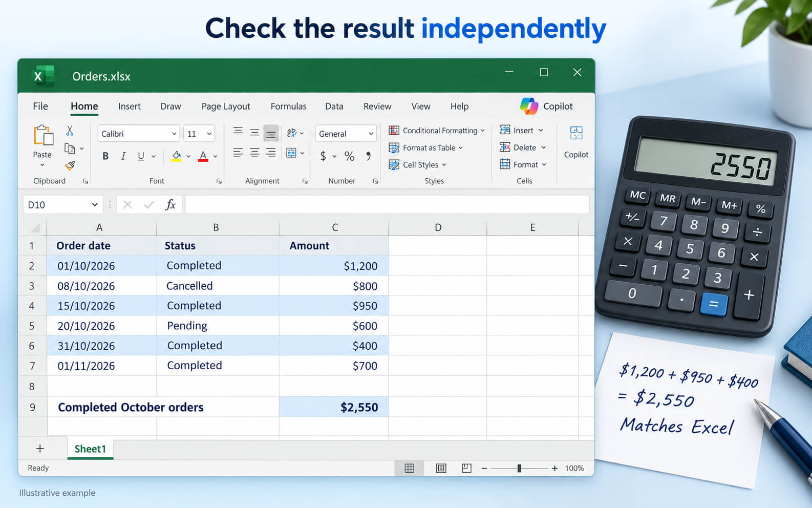Switch to the Insert tab
812x508 pixels.
coord(130,106)
